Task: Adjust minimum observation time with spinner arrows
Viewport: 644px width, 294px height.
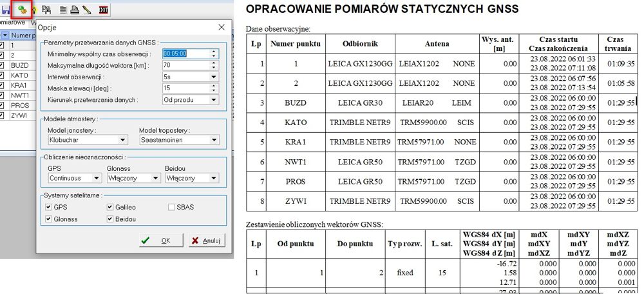Action: coord(214,54)
